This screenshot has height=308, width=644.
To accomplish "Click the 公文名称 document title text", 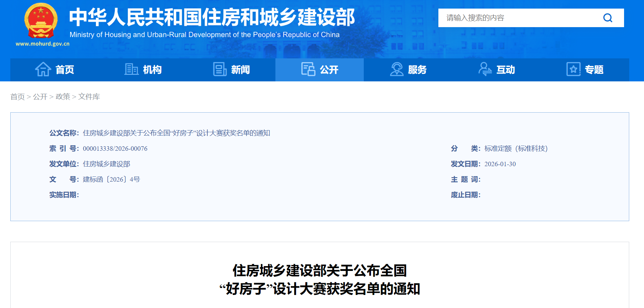I will [176, 133].
